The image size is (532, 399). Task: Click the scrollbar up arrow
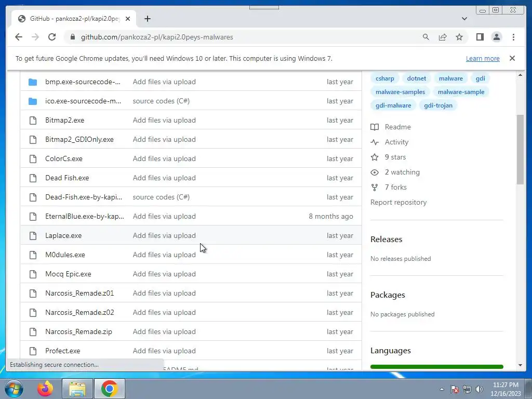point(520,75)
